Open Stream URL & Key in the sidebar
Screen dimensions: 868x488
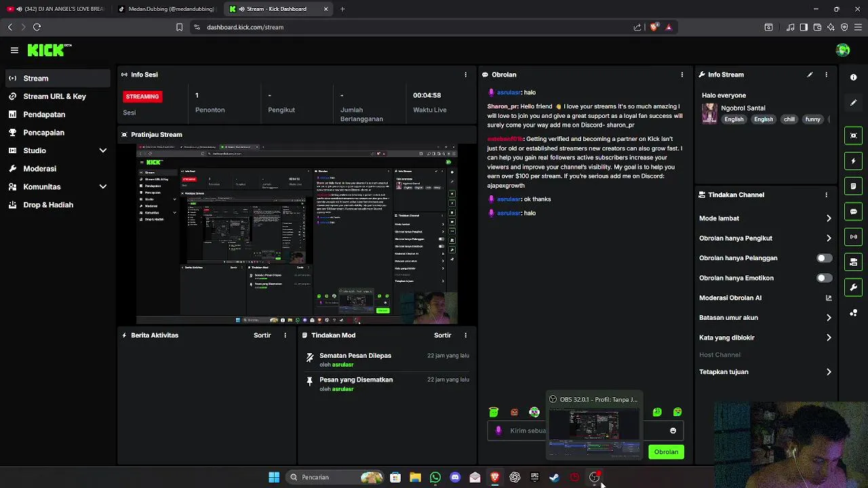(58, 96)
